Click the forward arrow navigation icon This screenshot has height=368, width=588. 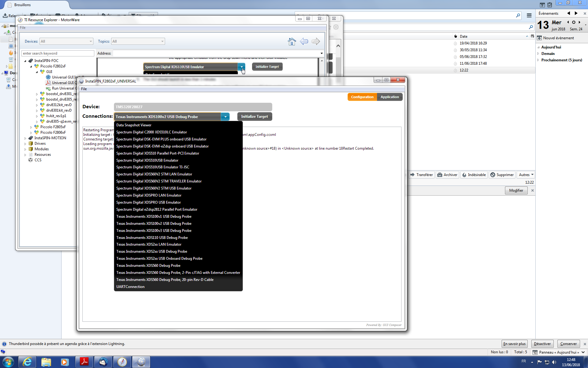tap(316, 41)
